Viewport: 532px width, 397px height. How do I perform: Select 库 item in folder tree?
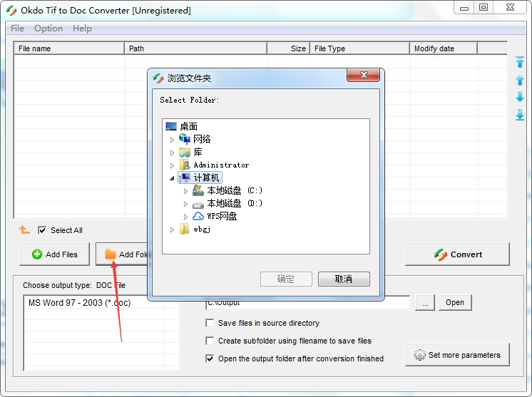[198, 153]
